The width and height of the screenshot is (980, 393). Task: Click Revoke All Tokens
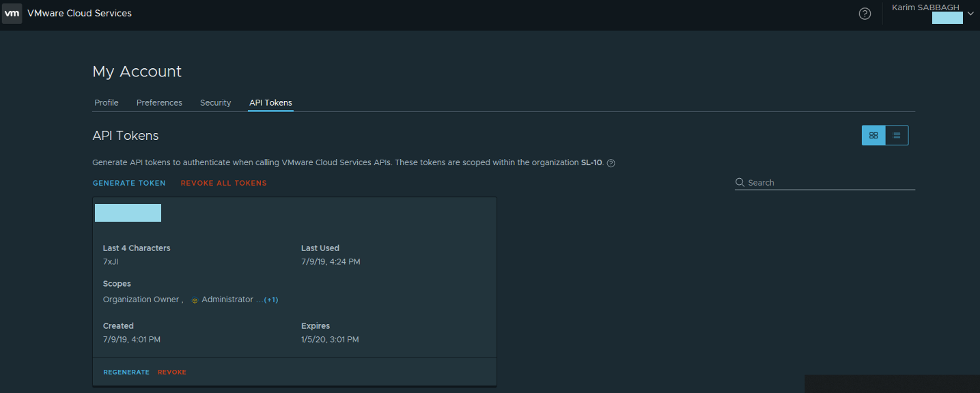[223, 183]
